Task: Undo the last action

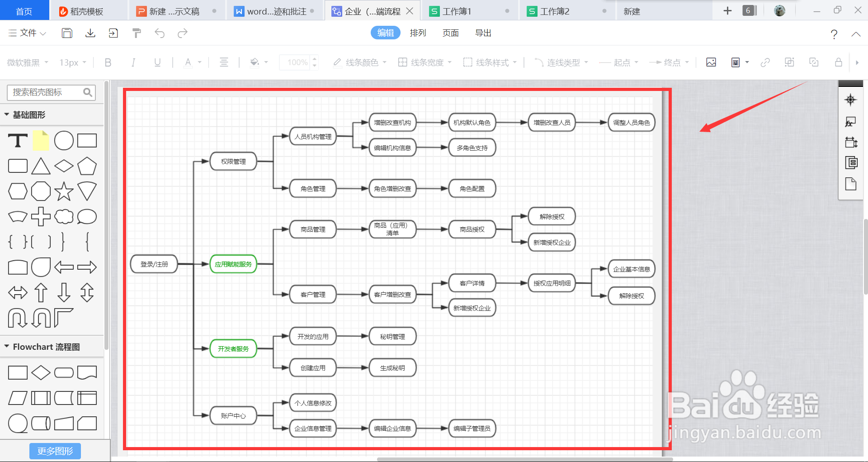Action: (x=160, y=33)
